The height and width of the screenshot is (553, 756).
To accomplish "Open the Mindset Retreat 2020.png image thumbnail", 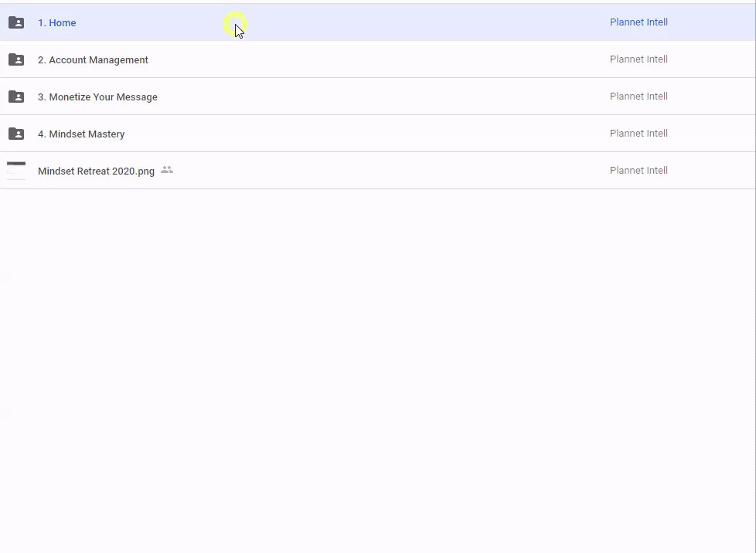I will [16, 171].
